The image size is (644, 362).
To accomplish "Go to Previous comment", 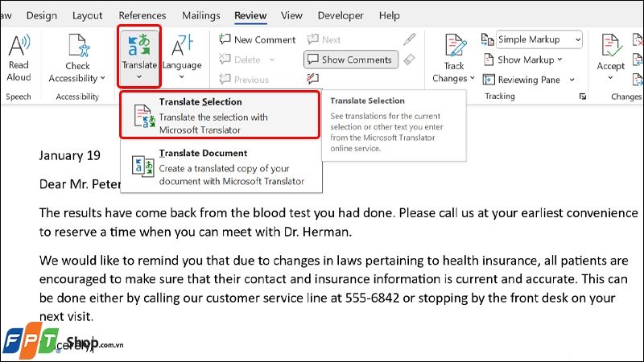I will [x=244, y=79].
